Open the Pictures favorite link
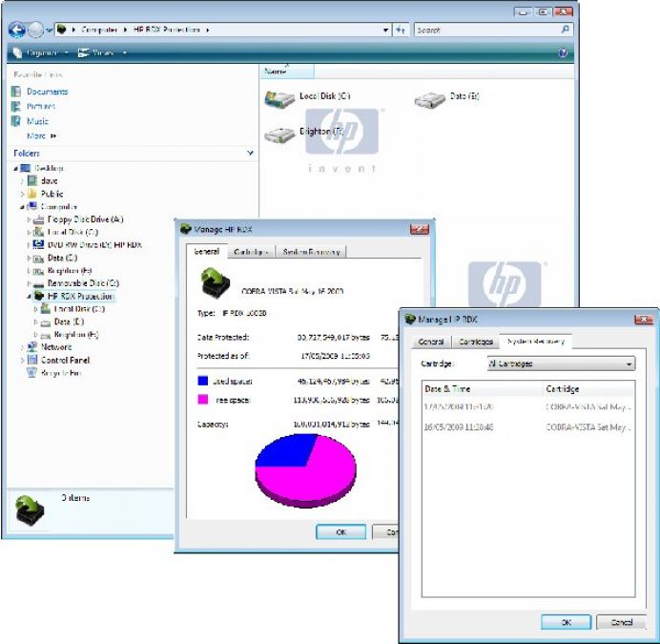This screenshot has height=644, width=660. coord(41,106)
